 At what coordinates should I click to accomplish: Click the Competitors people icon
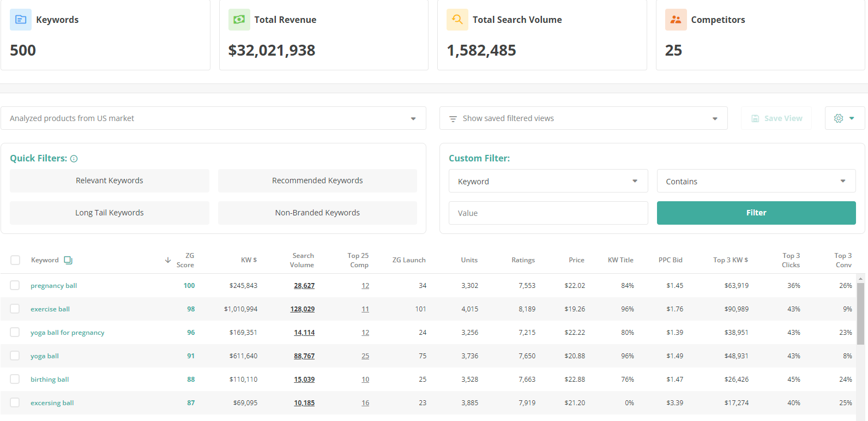(676, 20)
